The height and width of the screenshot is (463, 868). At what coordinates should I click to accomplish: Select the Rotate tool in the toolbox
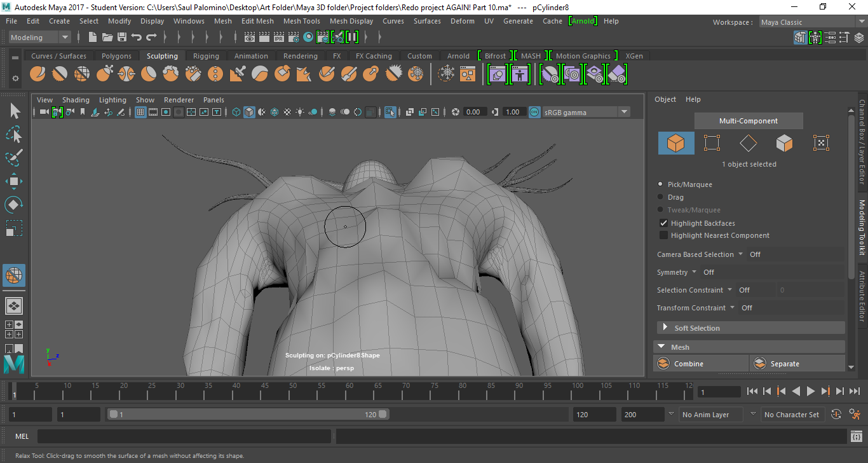[14, 205]
